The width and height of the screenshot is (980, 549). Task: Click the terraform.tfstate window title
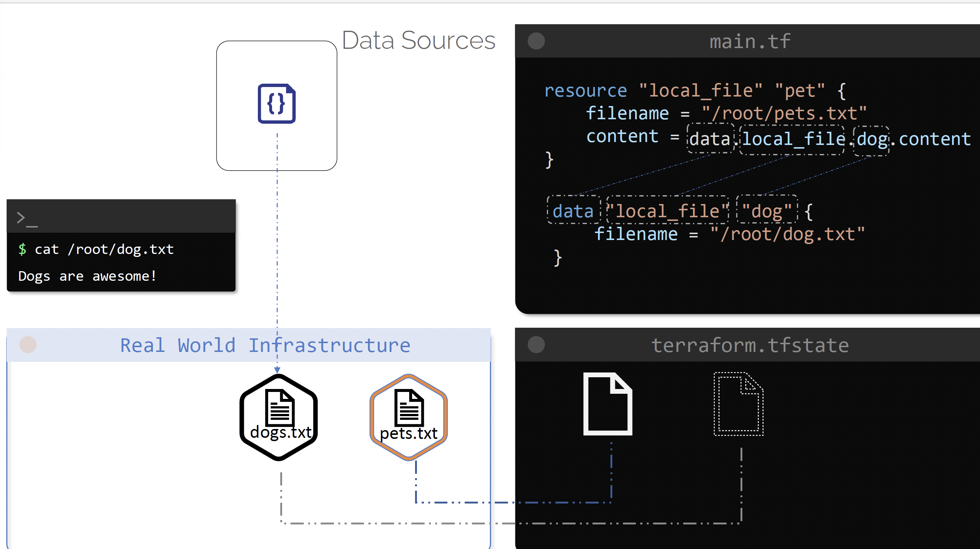point(750,345)
